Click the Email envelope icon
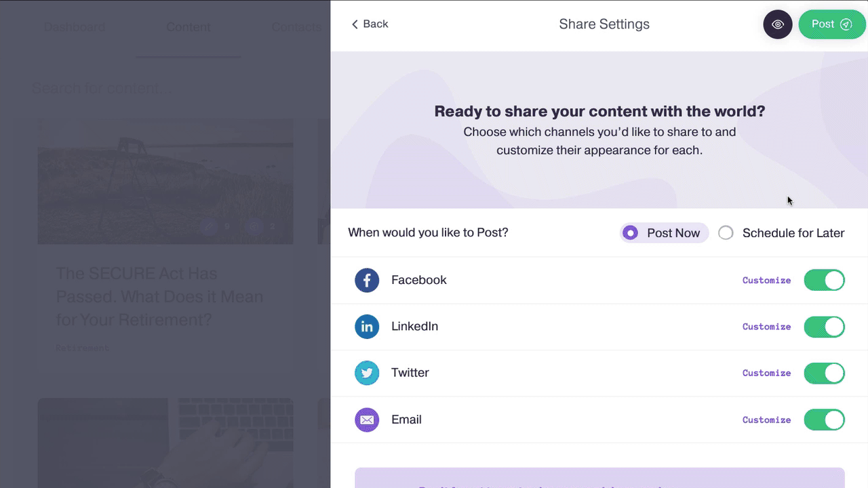The image size is (868, 488). point(367,420)
